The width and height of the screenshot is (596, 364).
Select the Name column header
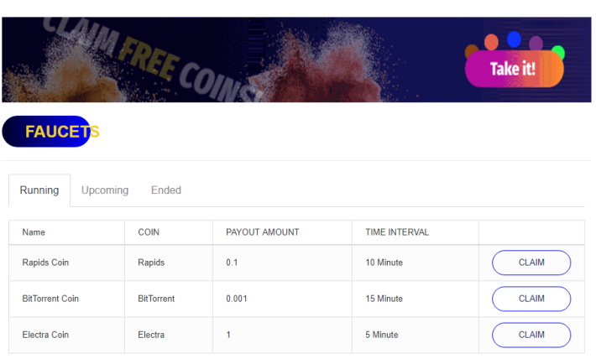(34, 232)
